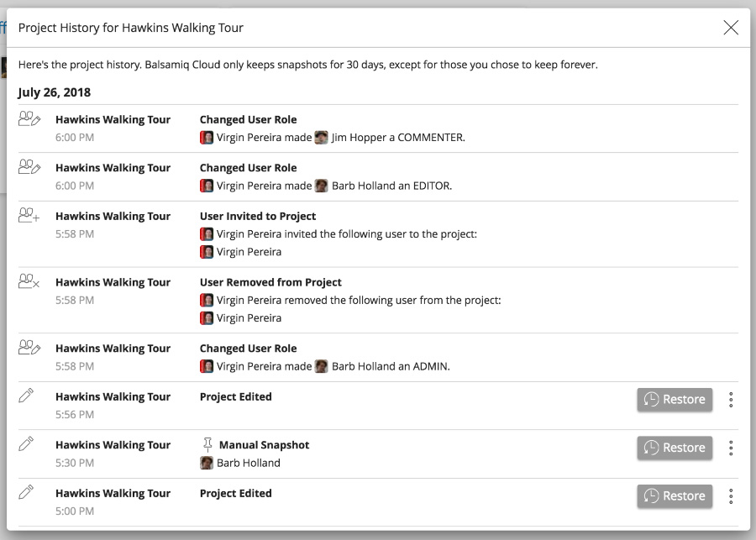Click the pin icon beside Manual Snapshot
The width and height of the screenshot is (756, 540).
pyautogui.click(x=207, y=444)
